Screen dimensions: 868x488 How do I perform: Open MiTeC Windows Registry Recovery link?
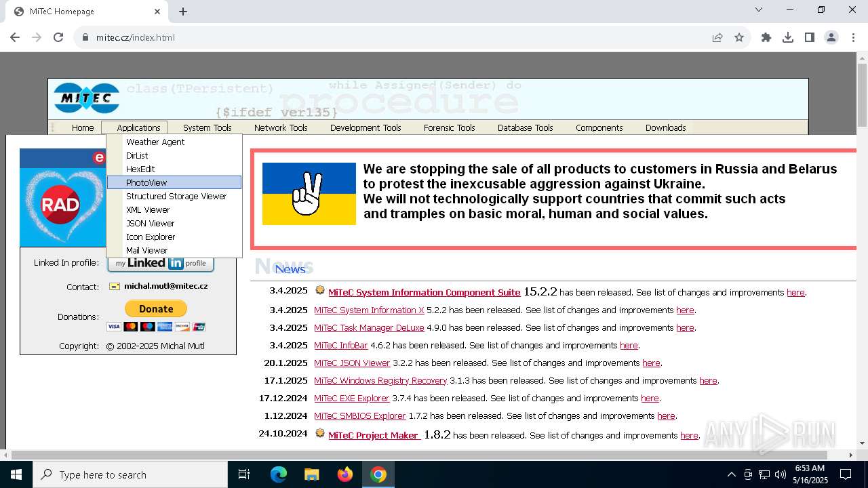coord(380,380)
